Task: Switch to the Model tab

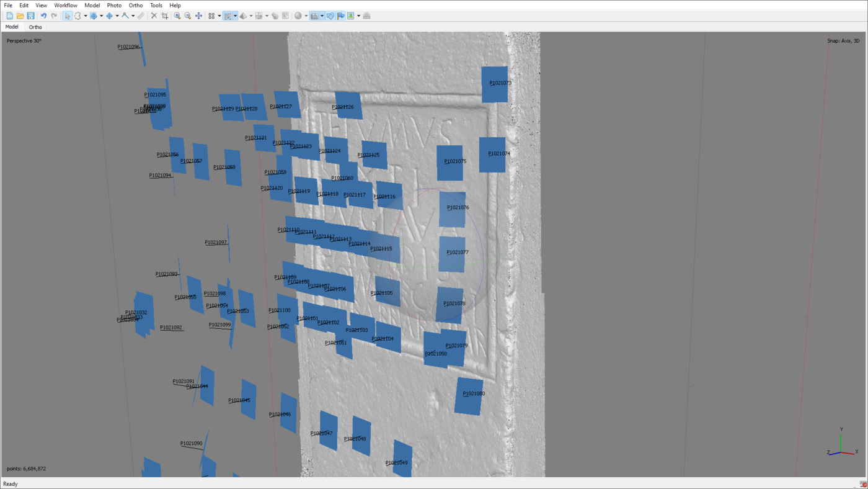Action: pyautogui.click(x=12, y=27)
